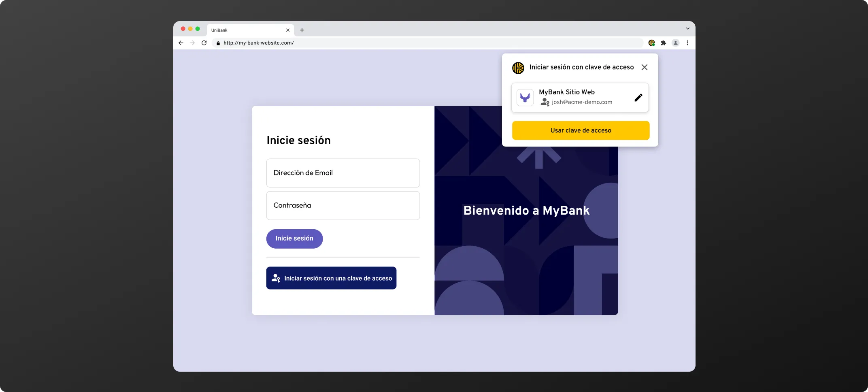Viewport: 868px width, 392px height.
Task: Click Usar clave de acceso button
Action: [581, 130]
